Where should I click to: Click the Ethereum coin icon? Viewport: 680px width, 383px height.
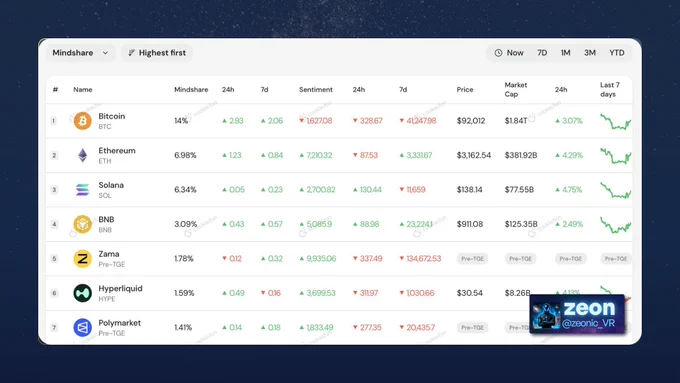tap(82, 155)
